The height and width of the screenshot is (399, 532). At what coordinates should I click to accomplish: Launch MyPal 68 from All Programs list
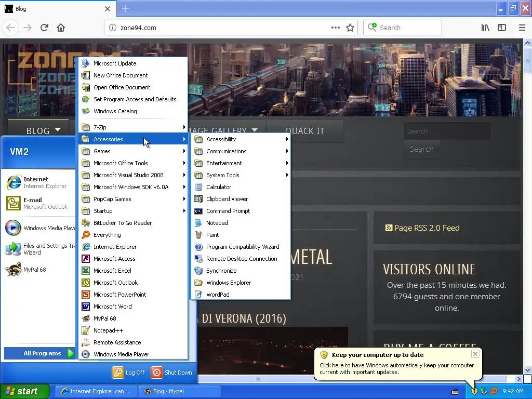pos(133,318)
